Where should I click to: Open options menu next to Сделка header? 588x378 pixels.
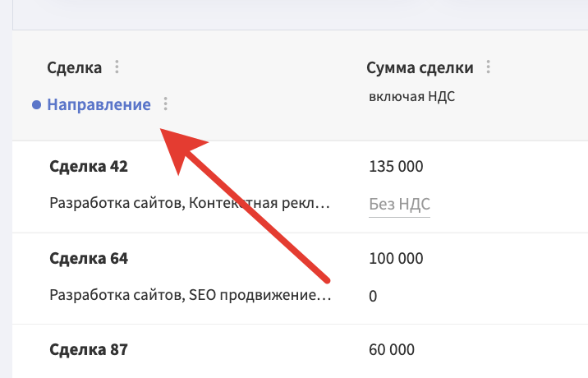[117, 67]
